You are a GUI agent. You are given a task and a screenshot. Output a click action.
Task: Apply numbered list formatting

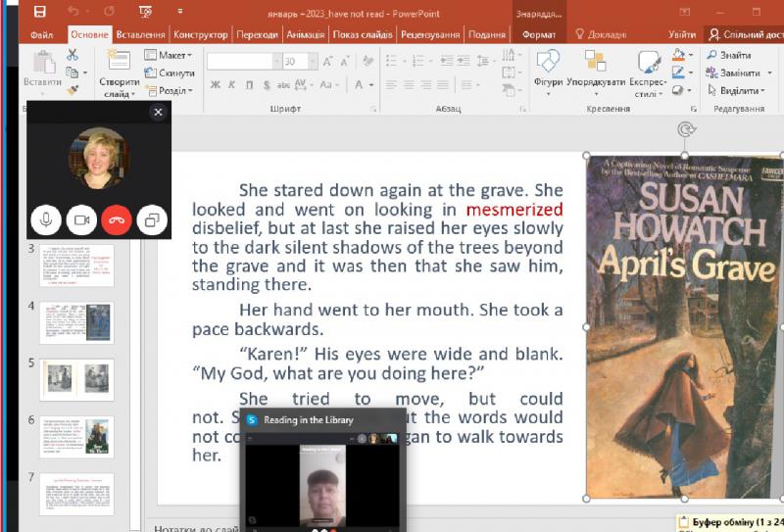pos(417,61)
